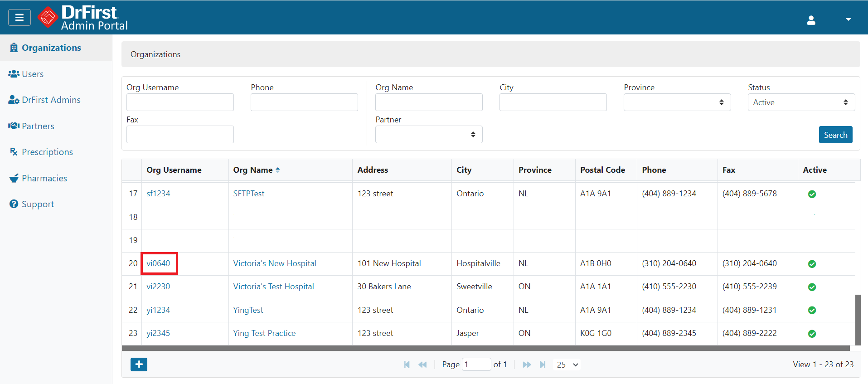Open the Status dropdown showing Active

[801, 102]
